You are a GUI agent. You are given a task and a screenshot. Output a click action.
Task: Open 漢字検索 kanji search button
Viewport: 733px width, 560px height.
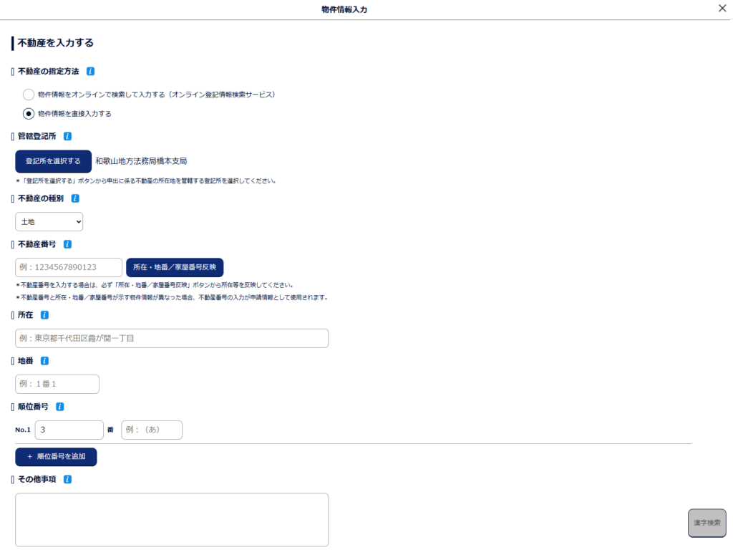click(x=707, y=523)
